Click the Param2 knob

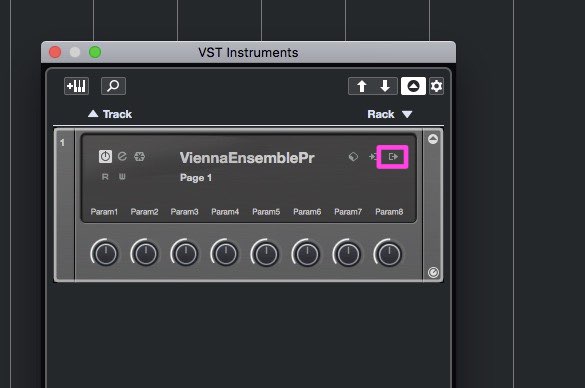click(x=146, y=254)
